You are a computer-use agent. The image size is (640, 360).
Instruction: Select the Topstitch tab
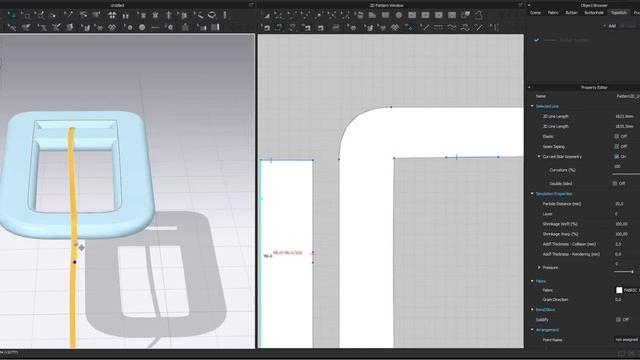618,13
